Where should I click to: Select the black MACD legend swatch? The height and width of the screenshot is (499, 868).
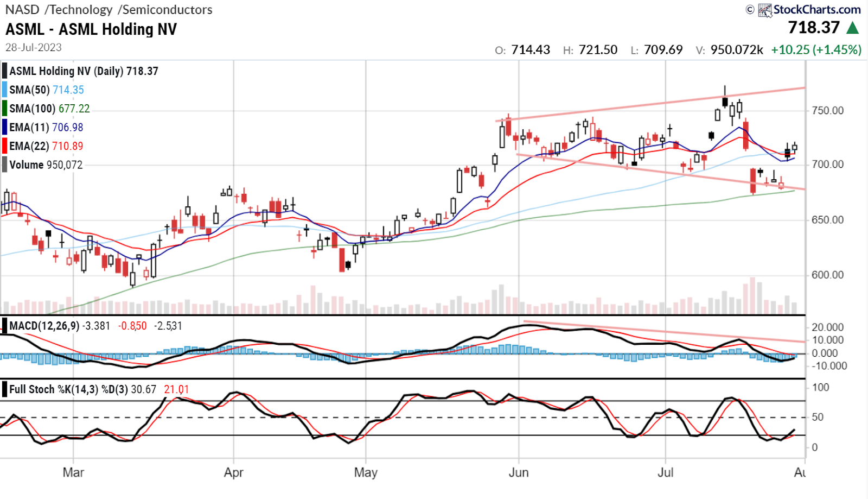click(5, 326)
